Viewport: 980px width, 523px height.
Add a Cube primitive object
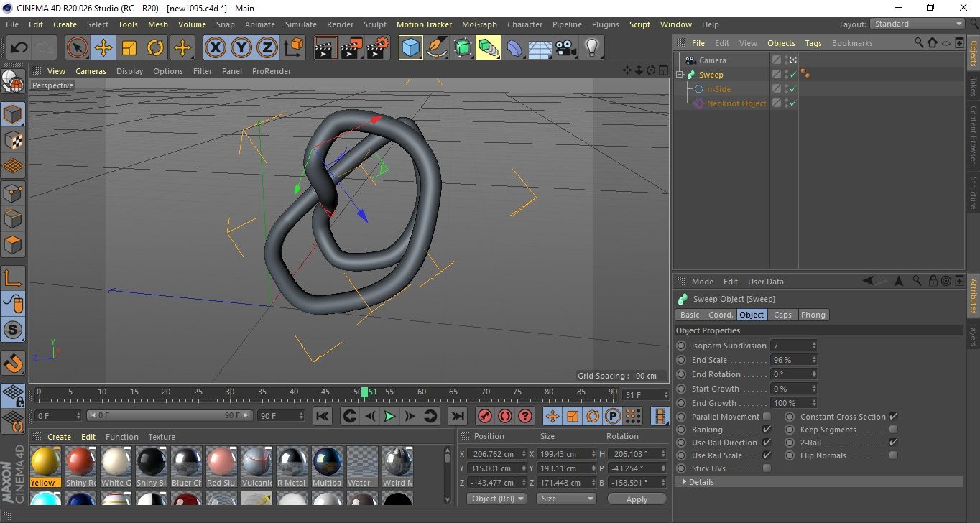click(410, 48)
